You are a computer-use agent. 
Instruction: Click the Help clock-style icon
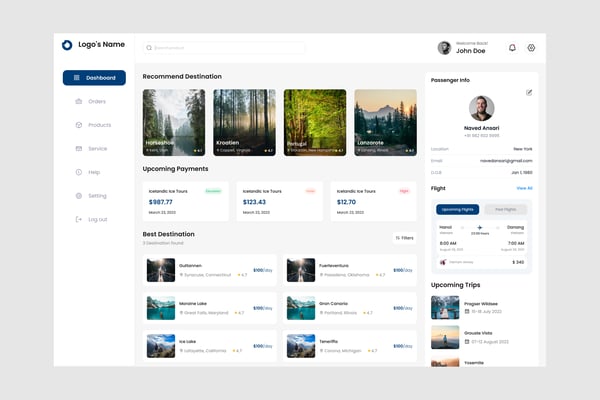pyautogui.click(x=79, y=172)
